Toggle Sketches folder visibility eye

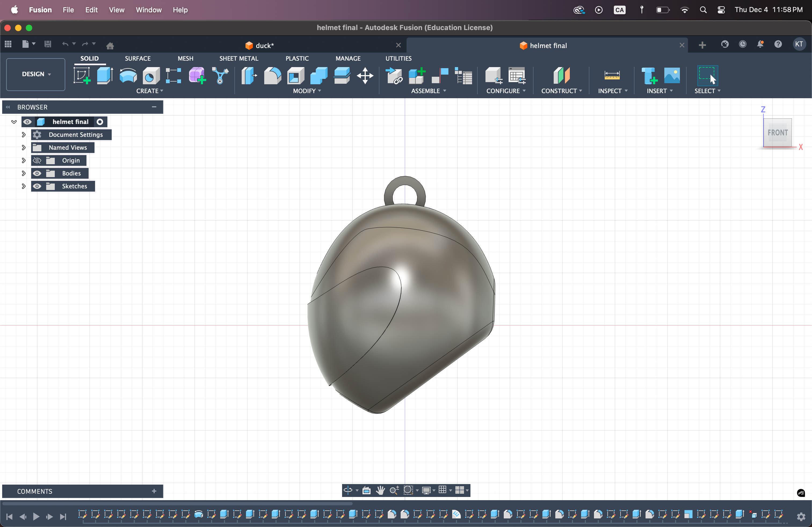[x=37, y=186]
